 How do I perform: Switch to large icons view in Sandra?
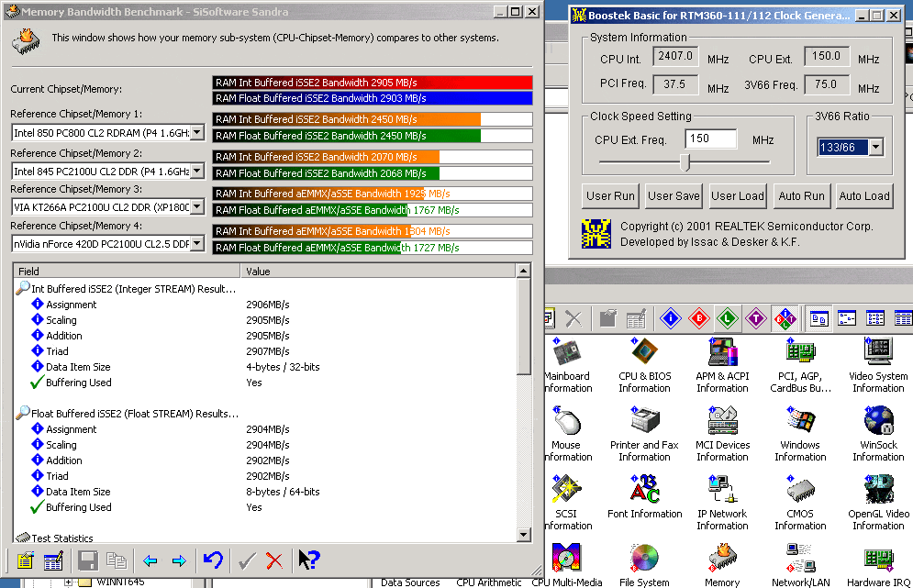(x=819, y=318)
